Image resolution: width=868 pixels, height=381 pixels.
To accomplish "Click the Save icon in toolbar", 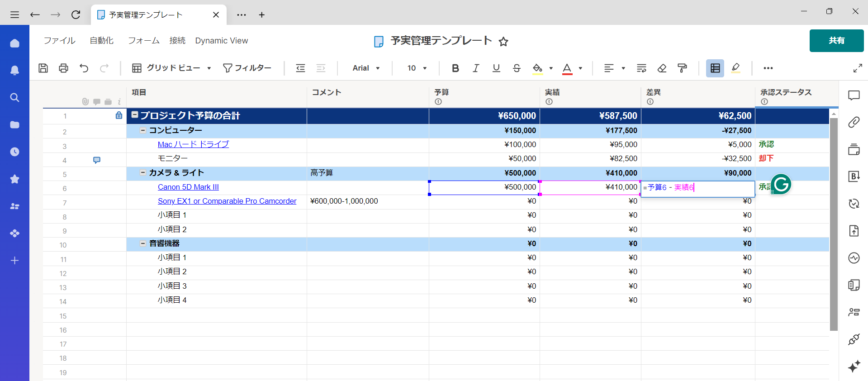I will coord(43,68).
